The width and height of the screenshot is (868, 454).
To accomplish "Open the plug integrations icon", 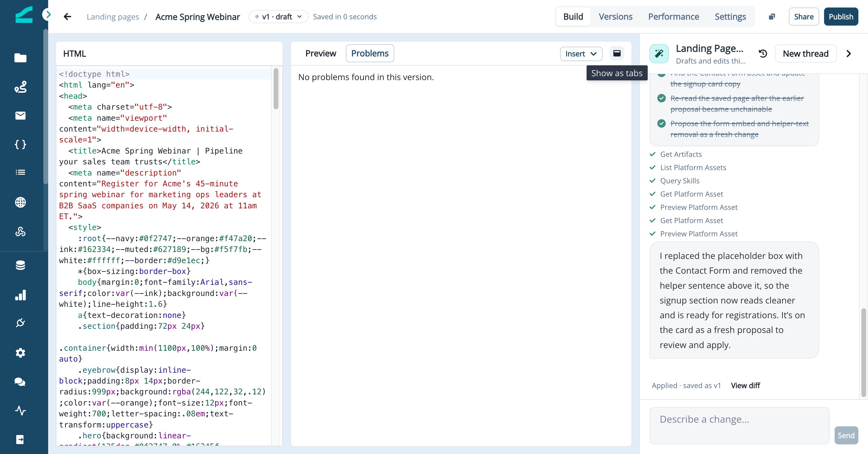I will coord(20,323).
